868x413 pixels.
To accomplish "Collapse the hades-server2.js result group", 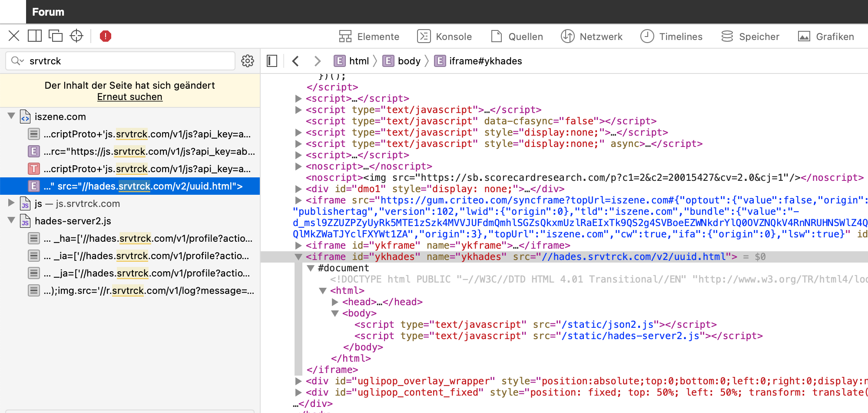I will (x=11, y=221).
